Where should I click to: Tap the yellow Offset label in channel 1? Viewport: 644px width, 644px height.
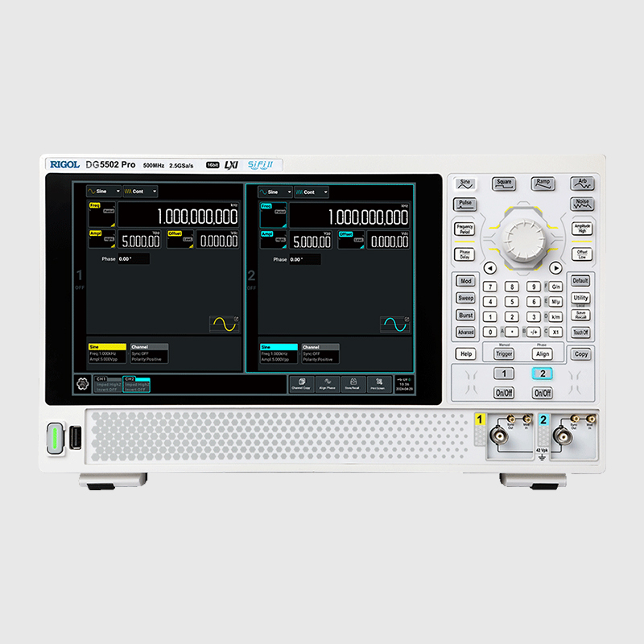coord(175,233)
